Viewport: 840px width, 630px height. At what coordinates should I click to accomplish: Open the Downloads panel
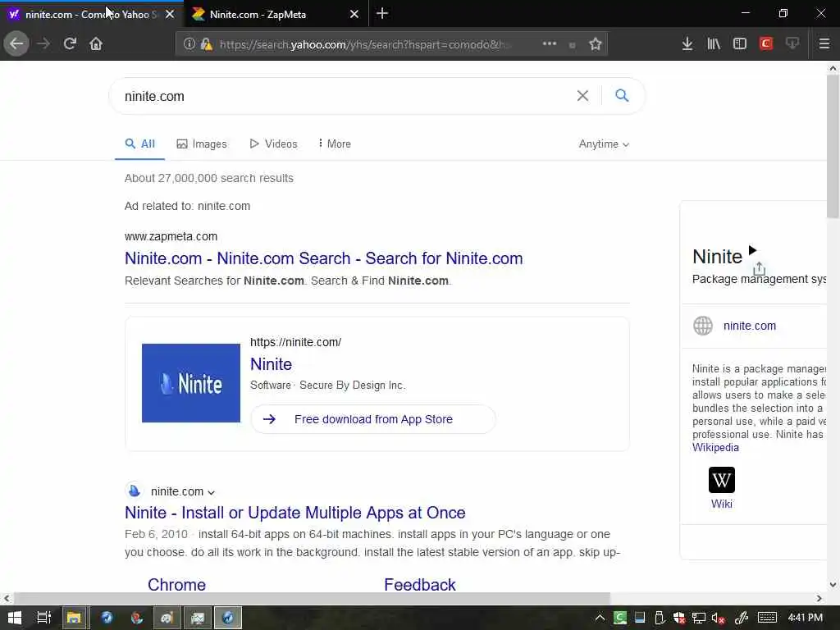pos(687,44)
